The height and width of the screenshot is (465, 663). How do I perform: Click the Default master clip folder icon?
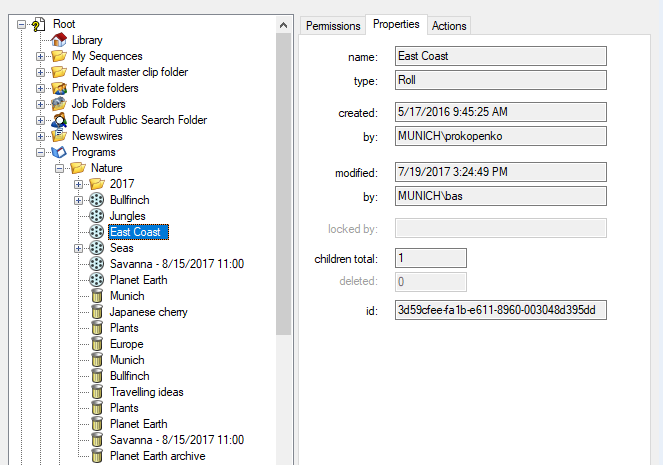coord(59,72)
